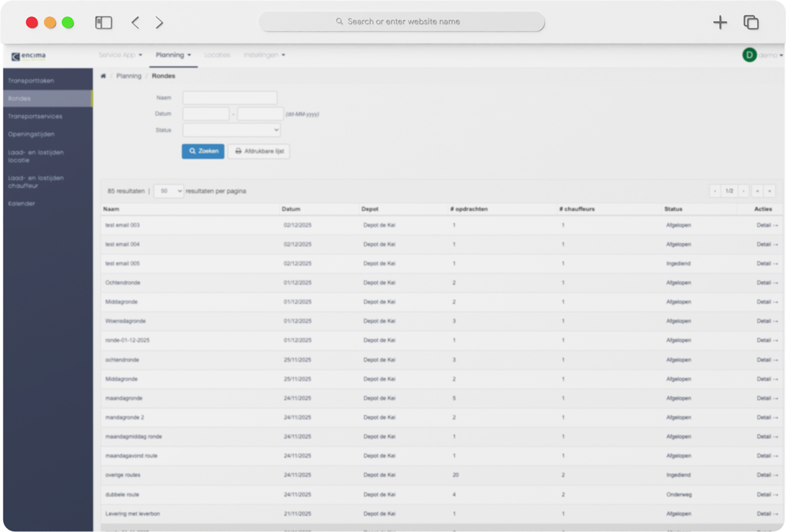The width and height of the screenshot is (786, 532).
Task: Select Transporttaken in the sidebar
Action: [31, 81]
